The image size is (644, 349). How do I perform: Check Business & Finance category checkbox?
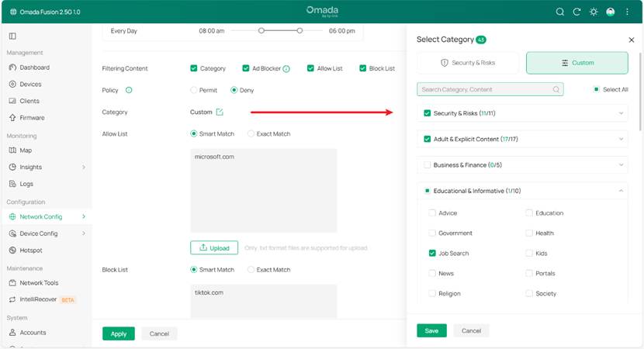428,164
